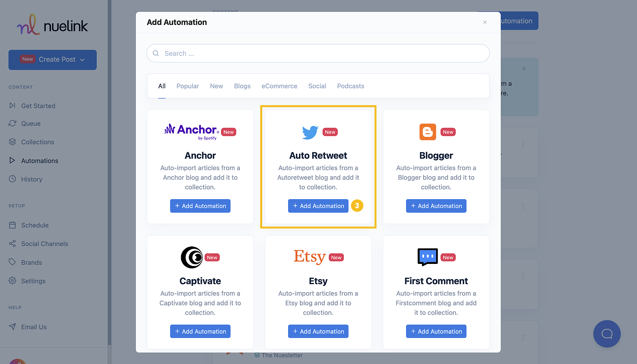Click the nuelink logo
637x364 pixels.
click(x=52, y=25)
